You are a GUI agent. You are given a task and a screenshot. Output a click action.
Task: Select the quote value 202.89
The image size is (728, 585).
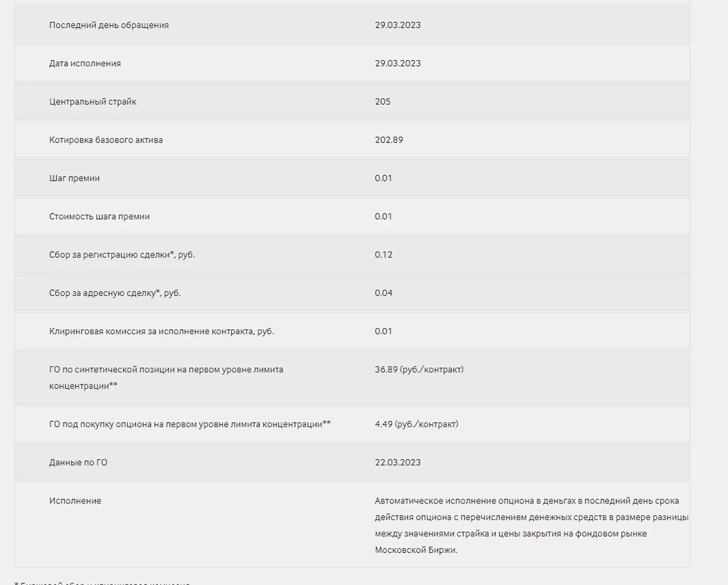(x=389, y=140)
